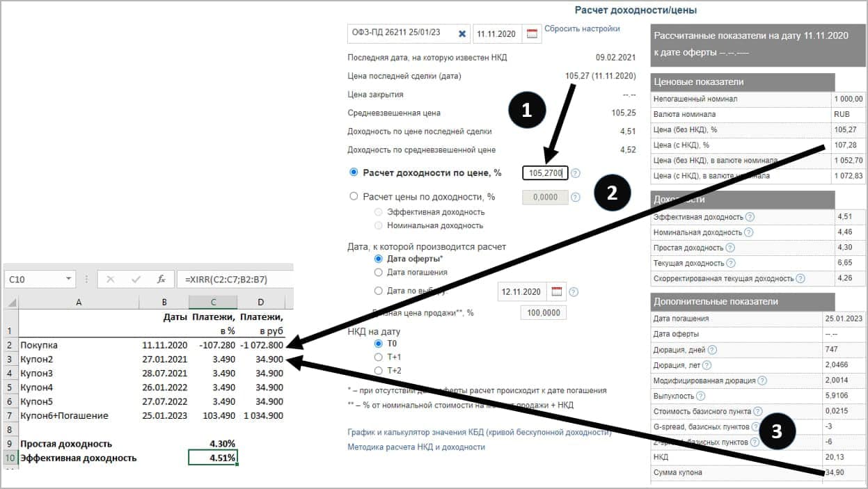Viewport: 868px width, 489px height.
Task: Select T+1 for НКД на дату
Action: (x=379, y=357)
